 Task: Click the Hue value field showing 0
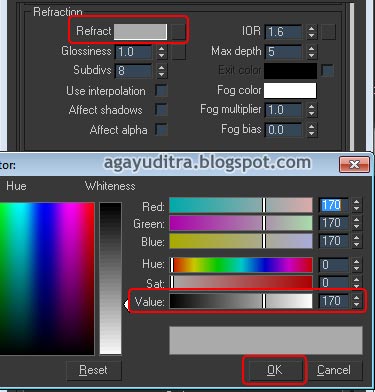pos(334,265)
